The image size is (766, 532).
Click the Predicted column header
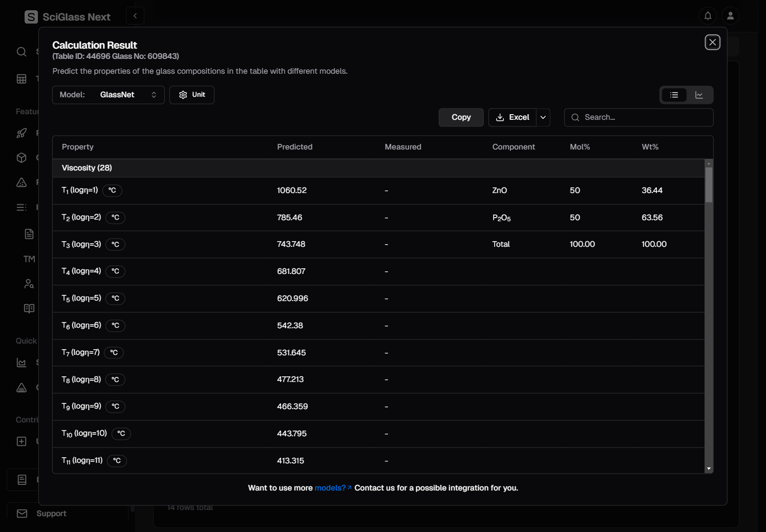[294, 147]
